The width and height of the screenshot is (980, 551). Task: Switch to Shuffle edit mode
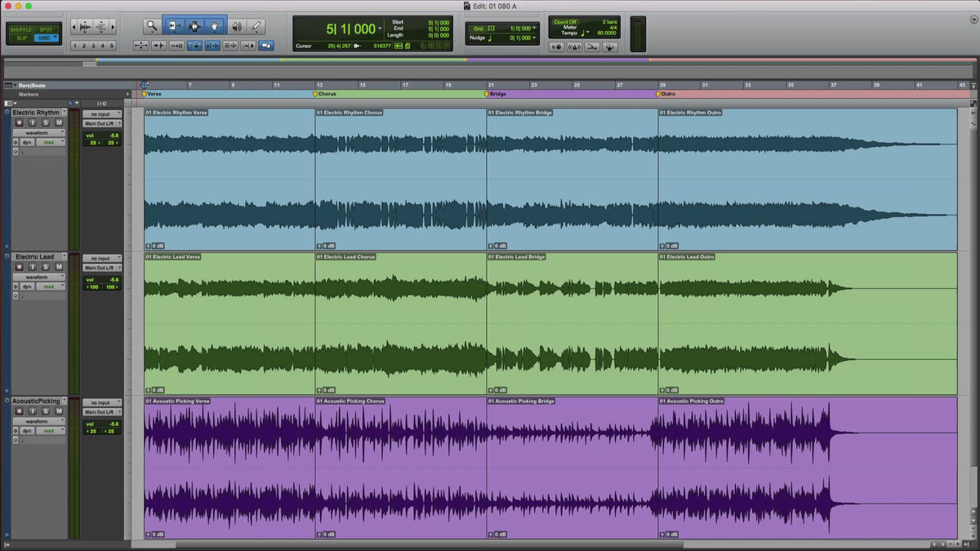pos(22,29)
